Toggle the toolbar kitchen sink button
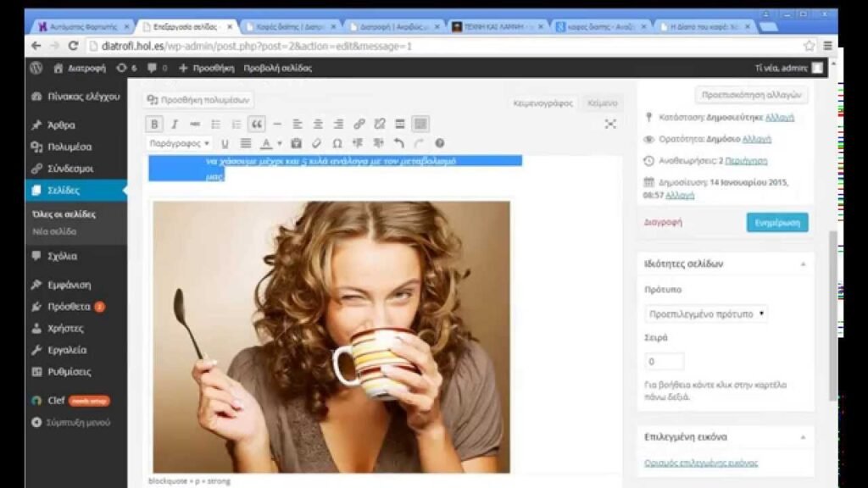The width and height of the screenshot is (868, 488). (x=420, y=125)
